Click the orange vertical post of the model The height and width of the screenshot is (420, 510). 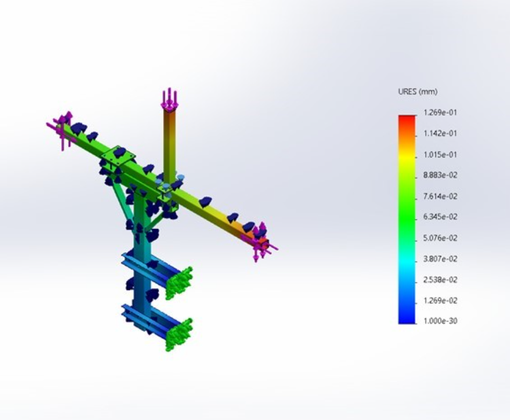coord(169,146)
